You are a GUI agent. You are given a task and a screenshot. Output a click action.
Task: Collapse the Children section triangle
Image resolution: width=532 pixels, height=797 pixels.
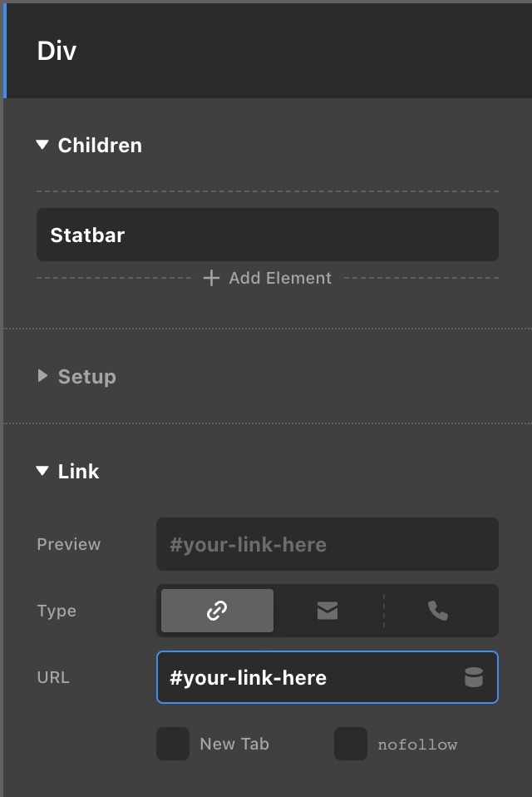[42, 145]
